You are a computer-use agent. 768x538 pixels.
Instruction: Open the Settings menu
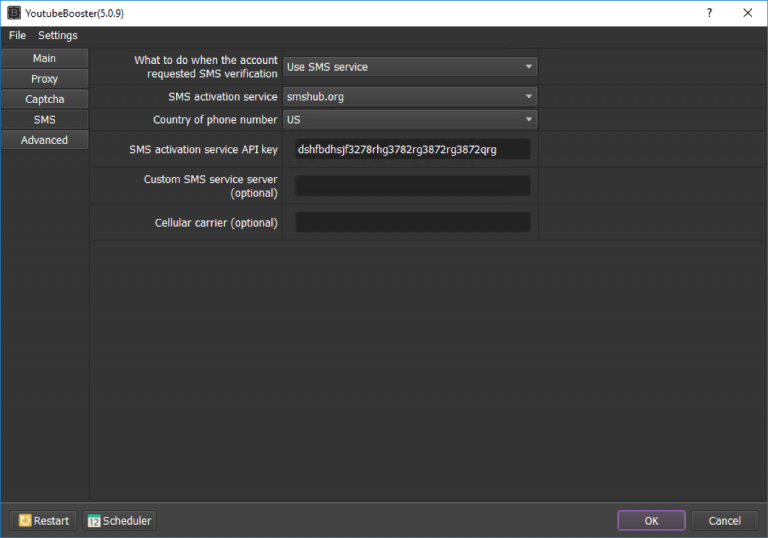pos(58,35)
